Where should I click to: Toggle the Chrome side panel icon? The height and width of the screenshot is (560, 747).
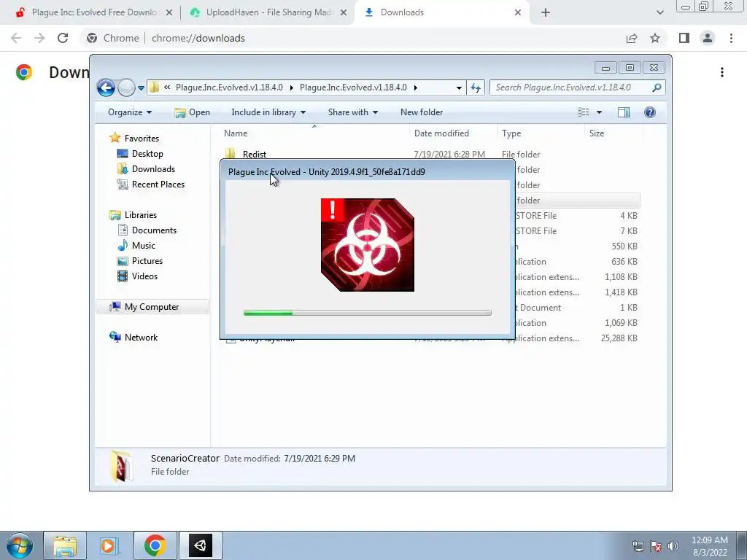tap(684, 38)
